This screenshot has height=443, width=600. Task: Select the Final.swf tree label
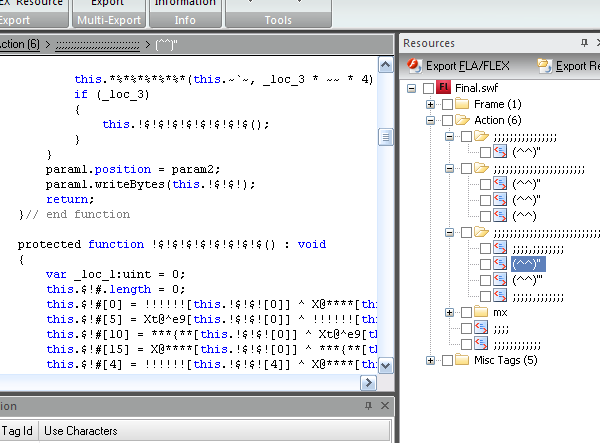click(x=476, y=88)
